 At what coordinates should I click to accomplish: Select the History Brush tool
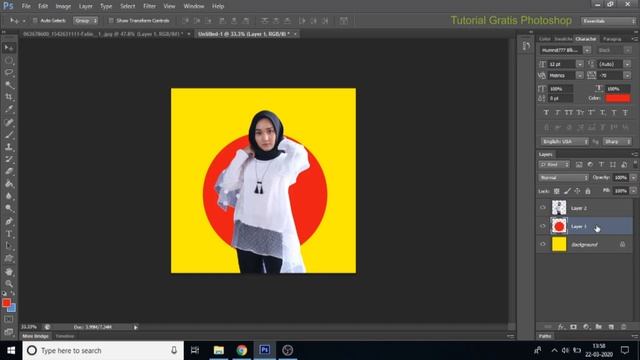tap(9, 159)
